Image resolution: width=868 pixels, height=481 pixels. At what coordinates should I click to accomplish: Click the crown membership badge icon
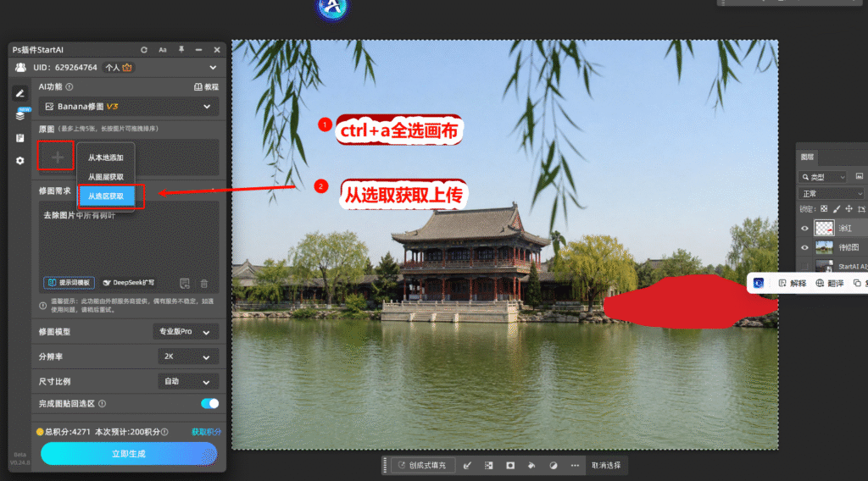[x=127, y=68]
